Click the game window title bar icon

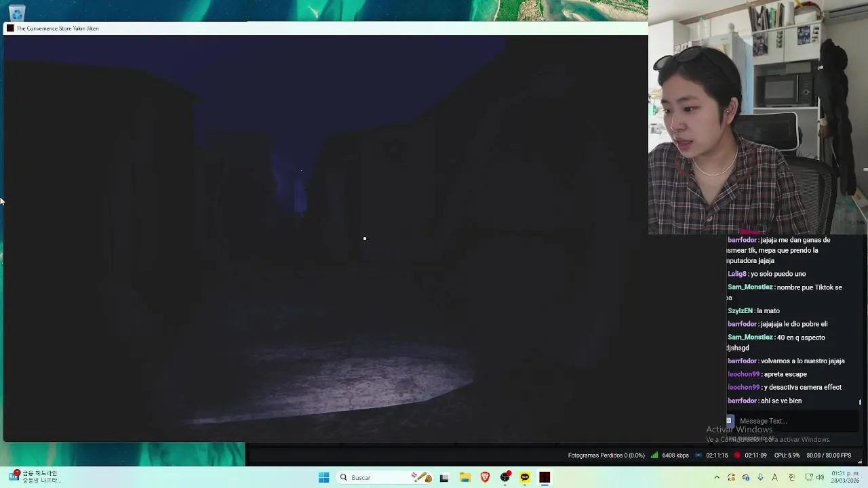point(9,28)
